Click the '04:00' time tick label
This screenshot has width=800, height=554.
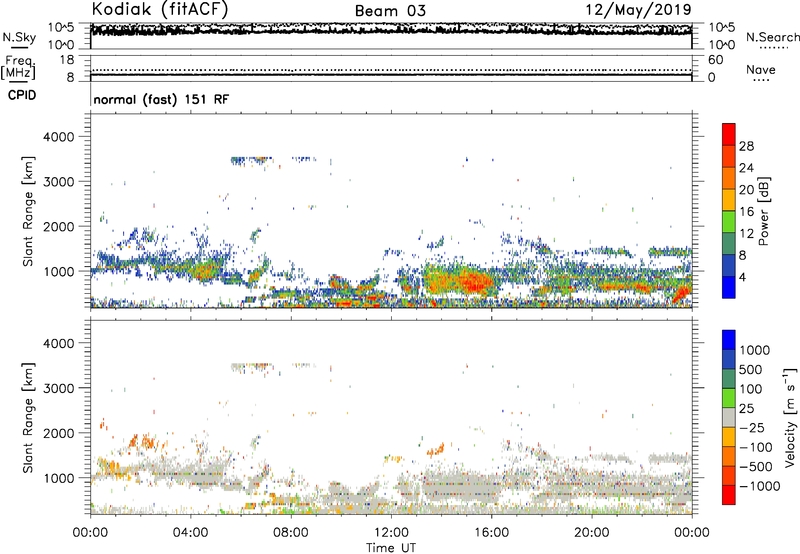click(190, 533)
